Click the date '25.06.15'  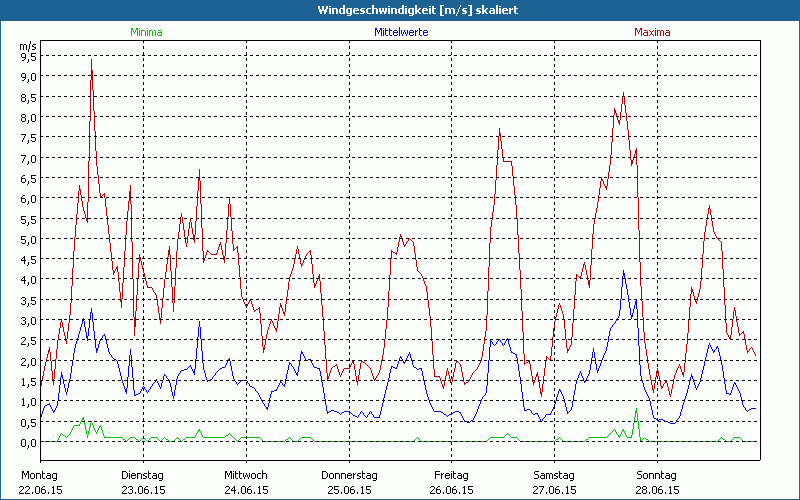tap(349, 490)
